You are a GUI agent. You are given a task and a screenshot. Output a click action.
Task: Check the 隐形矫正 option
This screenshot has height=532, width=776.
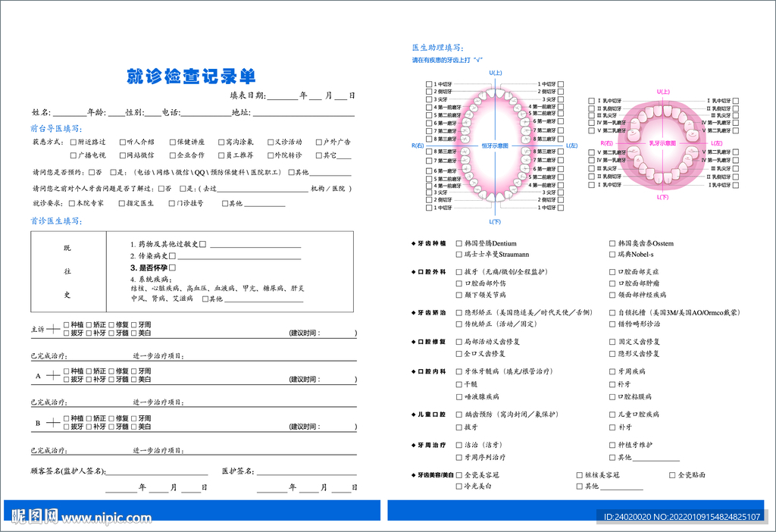point(458,313)
